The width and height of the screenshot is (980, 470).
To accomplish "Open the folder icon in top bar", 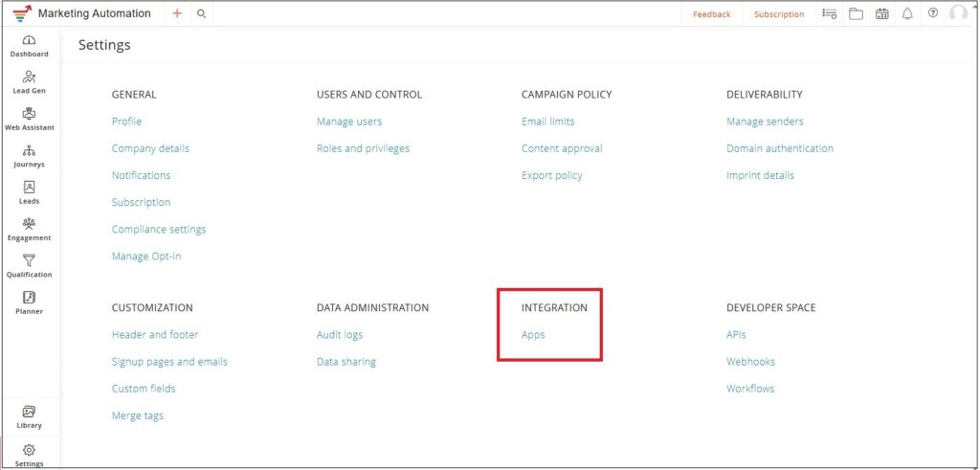I will (x=856, y=14).
